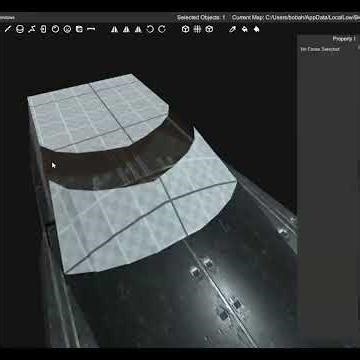Click the selection status message under Property header

coord(320,49)
